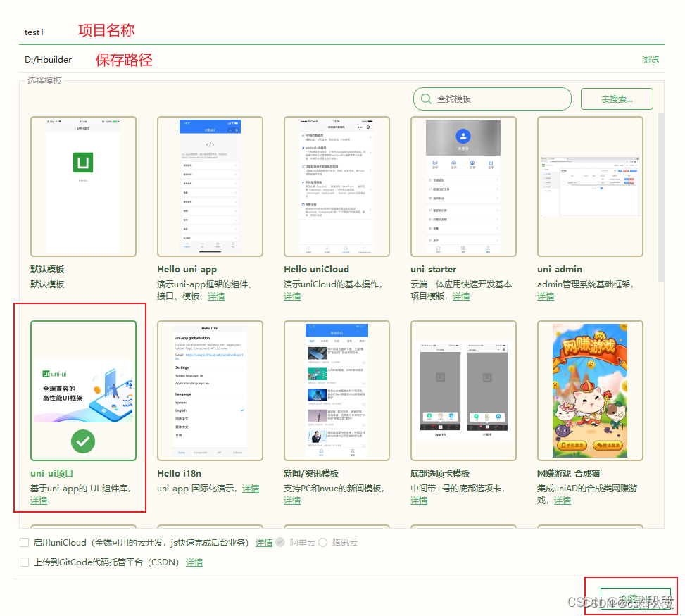Viewport: 685px width, 616px height.
Task: Click the save path field D:/Hbuilder
Action: 327,59
